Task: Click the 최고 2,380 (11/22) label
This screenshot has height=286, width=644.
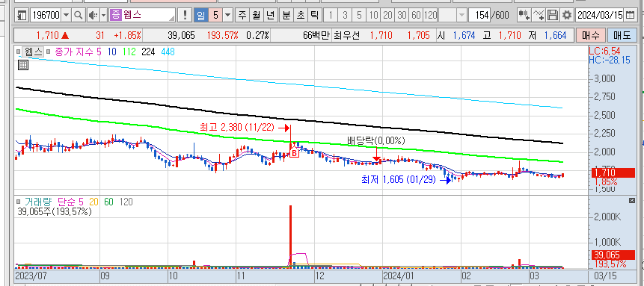Action: 237,128
